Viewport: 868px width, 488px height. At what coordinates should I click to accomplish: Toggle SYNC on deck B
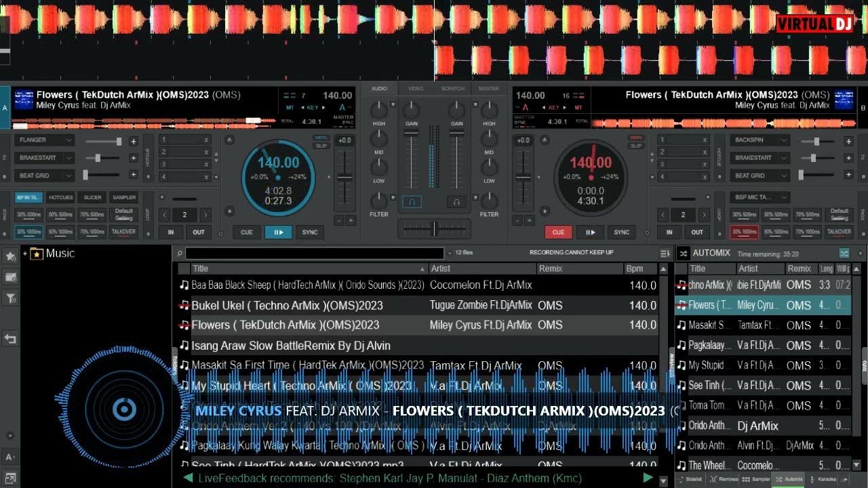coord(621,232)
